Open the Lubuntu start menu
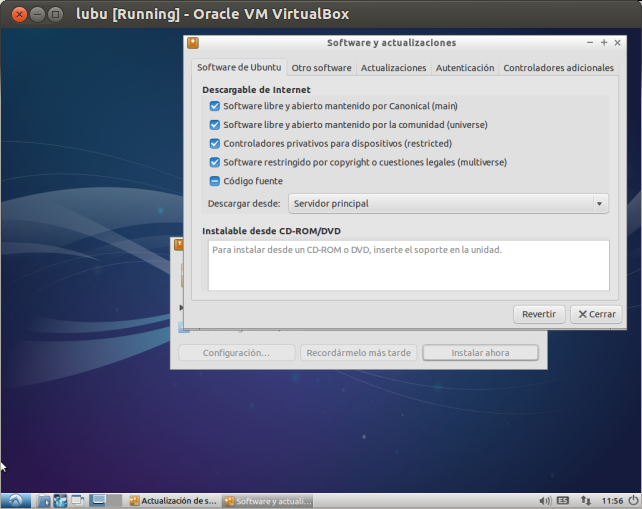Viewport: 642px width, 509px height. point(17,500)
